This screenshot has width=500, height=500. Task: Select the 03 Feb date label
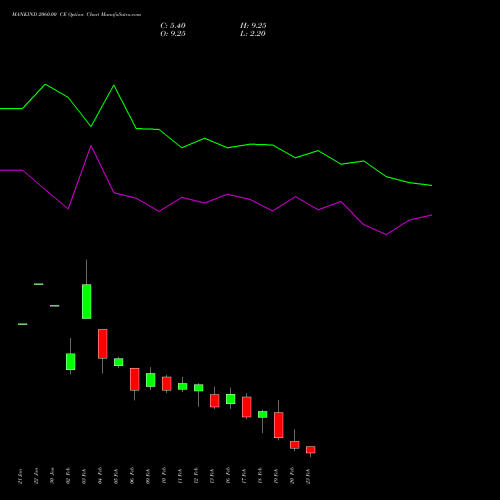(x=84, y=476)
